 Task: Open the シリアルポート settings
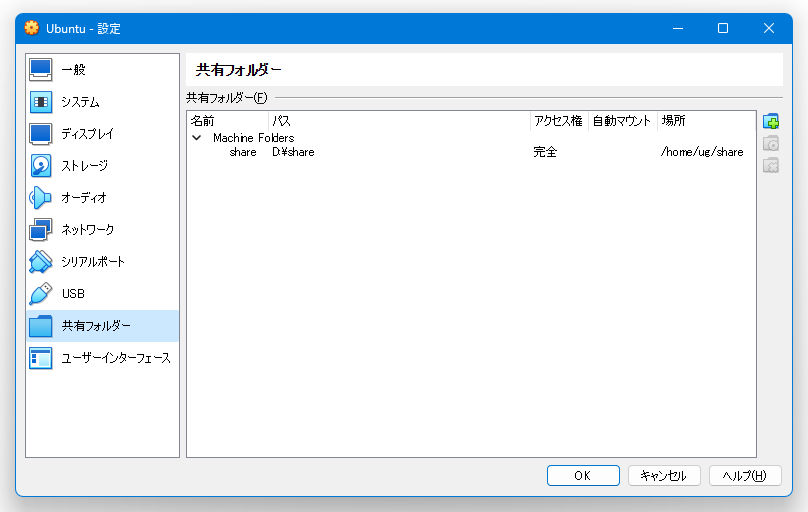coord(102,262)
